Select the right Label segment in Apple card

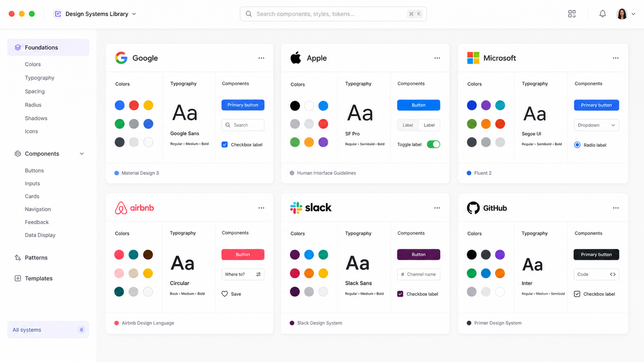click(x=429, y=125)
